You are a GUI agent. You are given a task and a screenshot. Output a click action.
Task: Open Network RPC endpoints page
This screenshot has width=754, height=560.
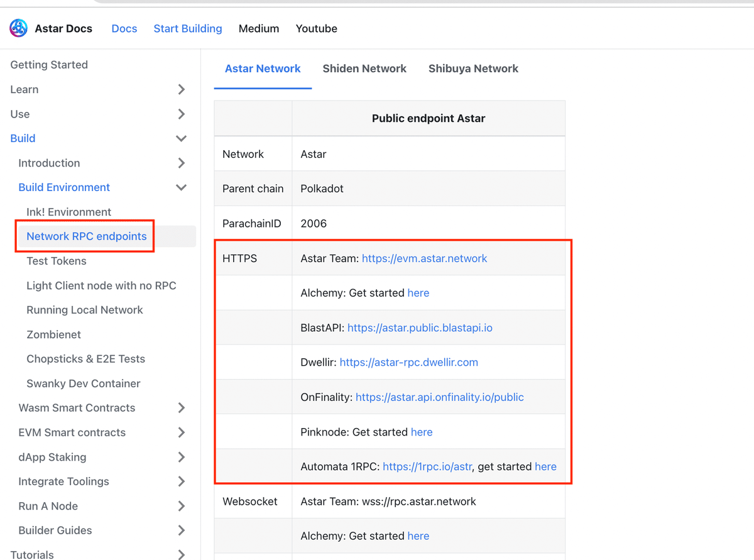tap(87, 236)
